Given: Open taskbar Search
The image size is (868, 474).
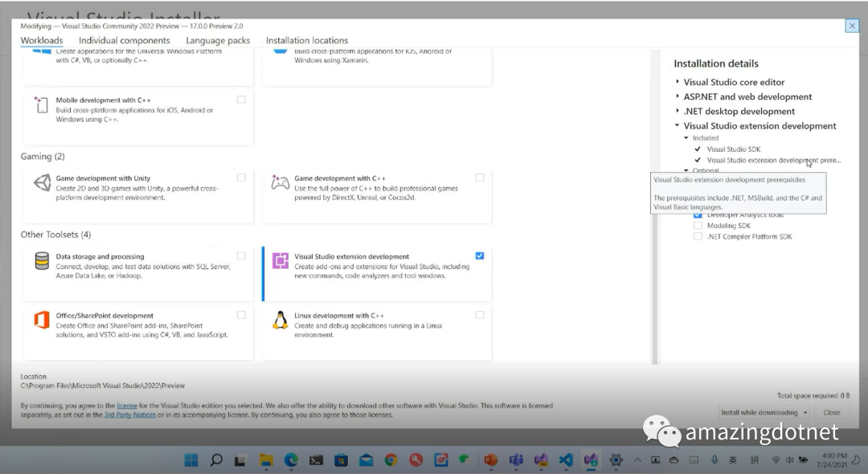Looking at the screenshot, I should pos(216,460).
